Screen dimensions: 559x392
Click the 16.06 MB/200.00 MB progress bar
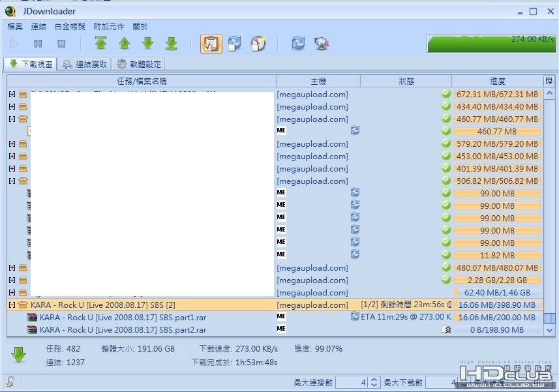[497, 318]
